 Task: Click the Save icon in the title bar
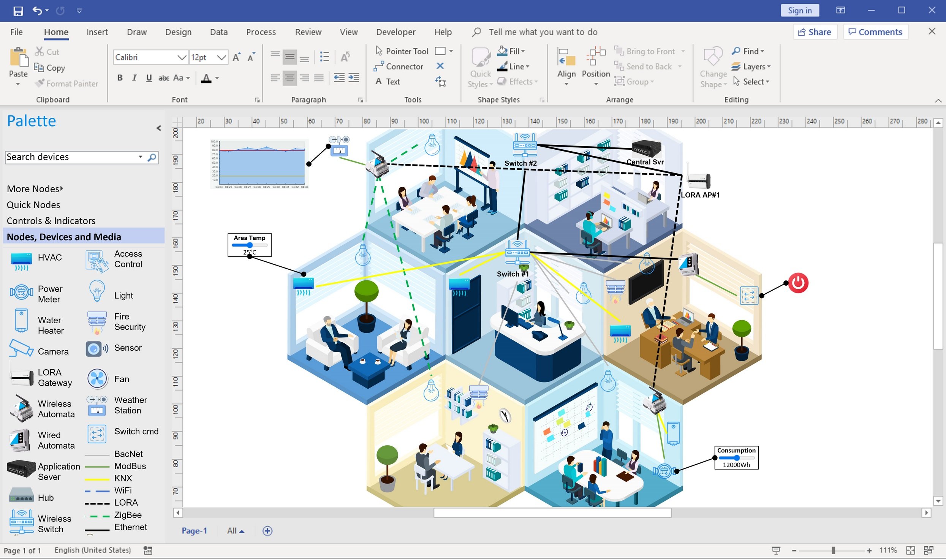coord(18,11)
